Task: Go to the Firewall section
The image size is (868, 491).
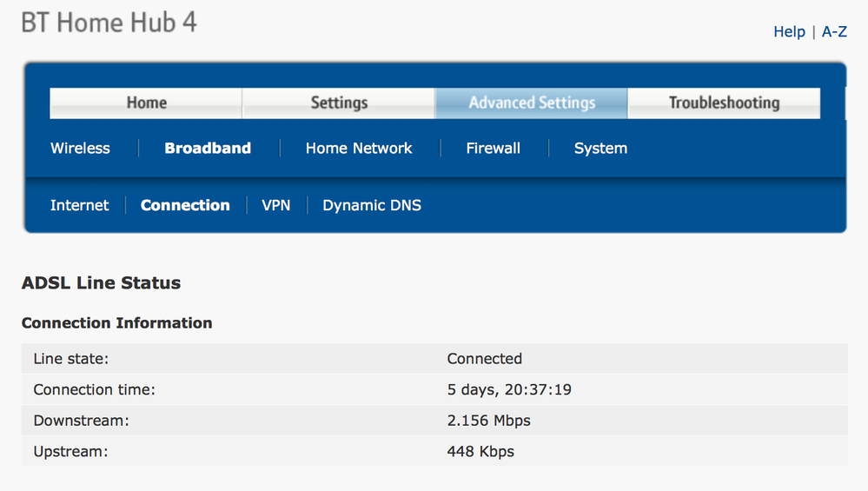Action: pyautogui.click(x=493, y=149)
